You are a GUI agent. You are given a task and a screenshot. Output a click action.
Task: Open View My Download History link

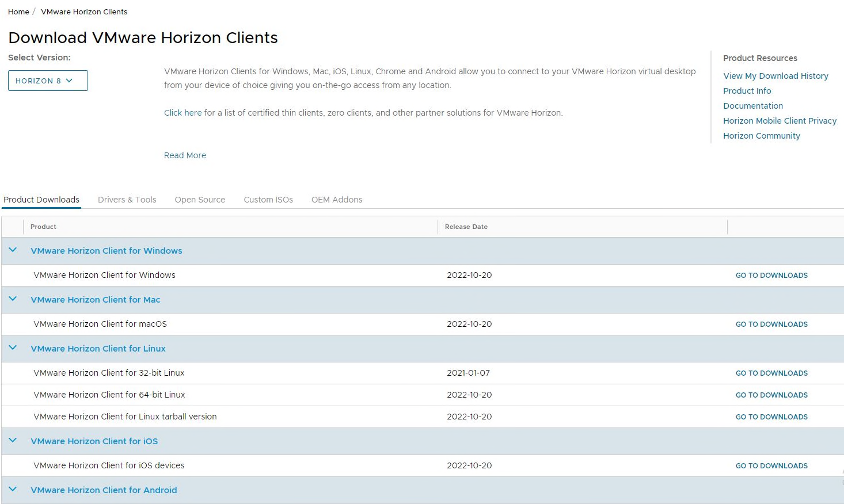point(775,76)
